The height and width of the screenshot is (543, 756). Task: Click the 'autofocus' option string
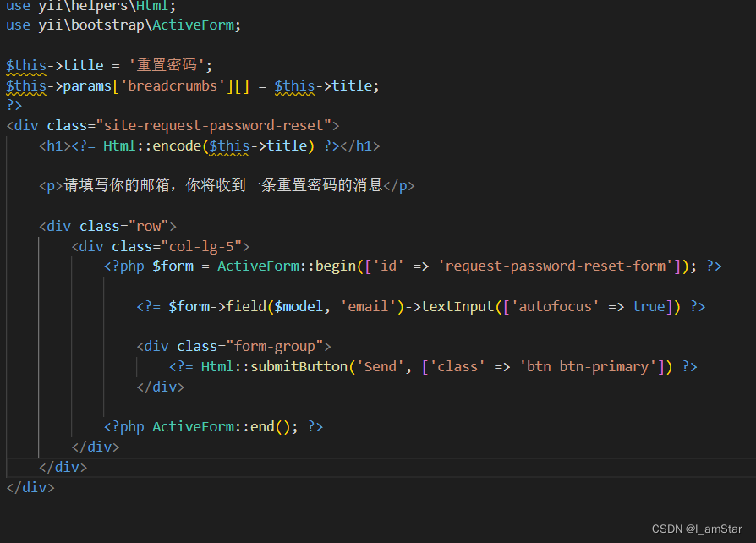[555, 307]
